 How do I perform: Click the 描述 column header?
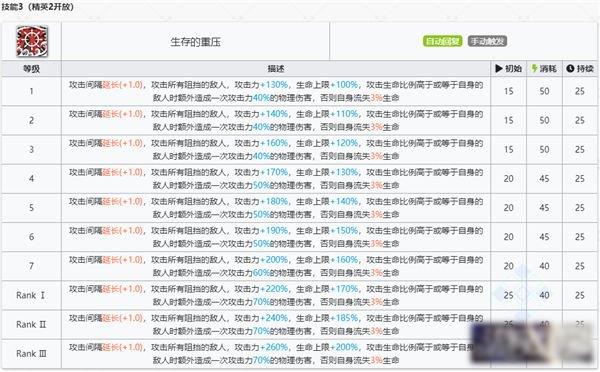276,69
